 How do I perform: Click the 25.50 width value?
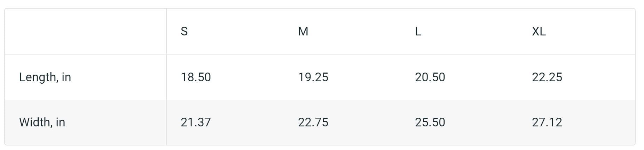pyautogui.click(x=430, y=122)
